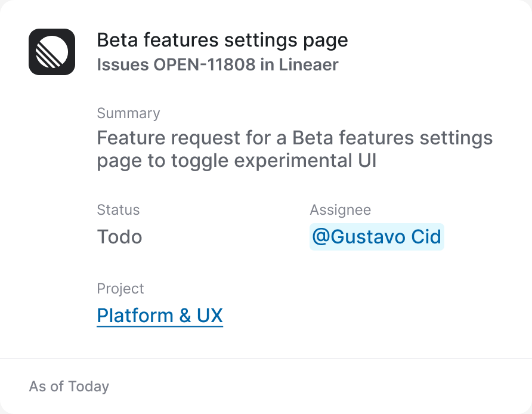The image size is (532, 414).
Task: Click the 'As of Today' footer text
Action: click(x=69, y=387)
